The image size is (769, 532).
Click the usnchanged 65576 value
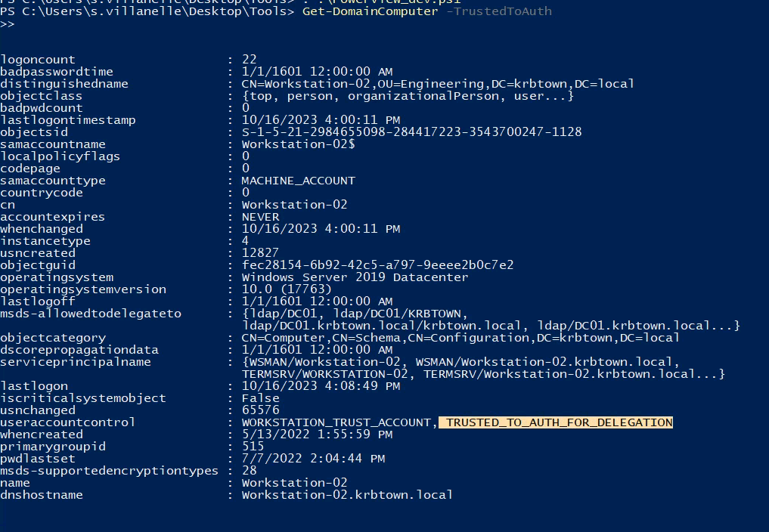260,410
